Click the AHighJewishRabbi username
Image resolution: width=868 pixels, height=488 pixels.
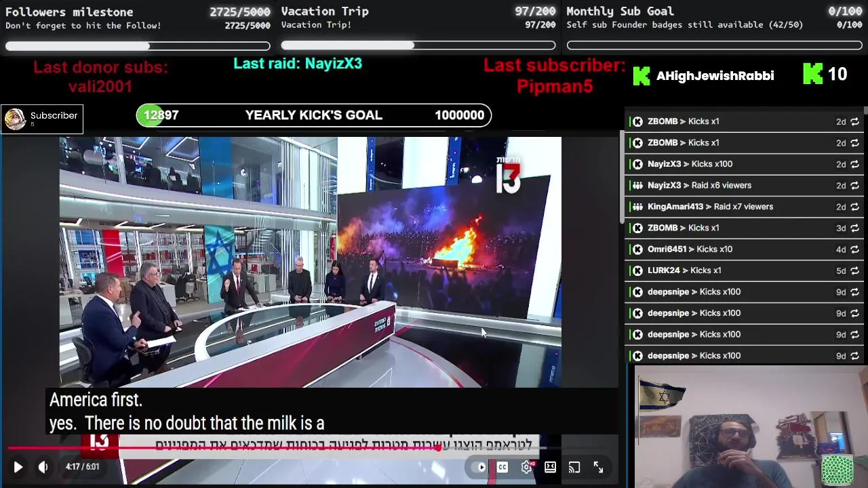(x=715, y=76)
